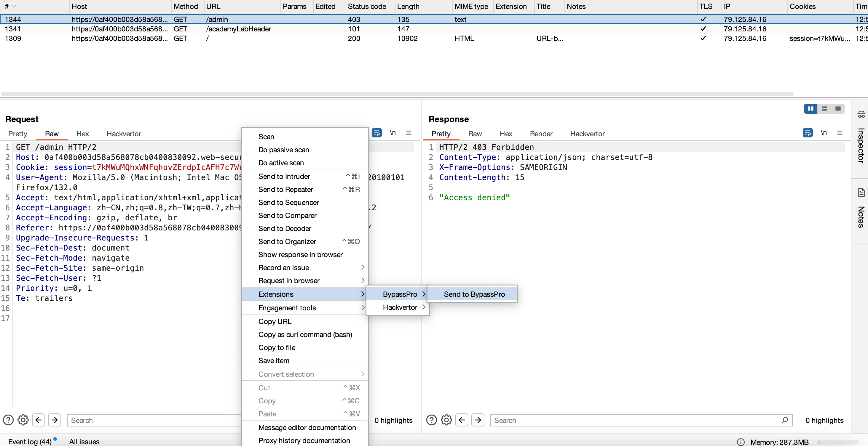Expand Request in browser submenu

click(305, 280)
